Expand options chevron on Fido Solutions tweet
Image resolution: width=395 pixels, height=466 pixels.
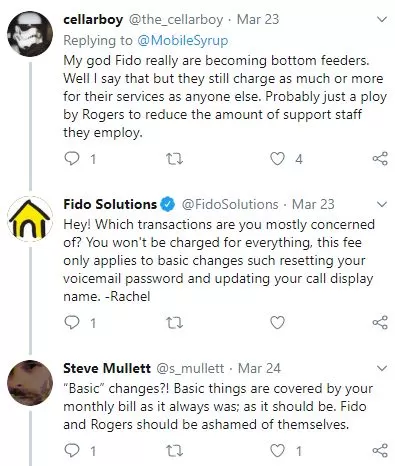tap(382, 204)
